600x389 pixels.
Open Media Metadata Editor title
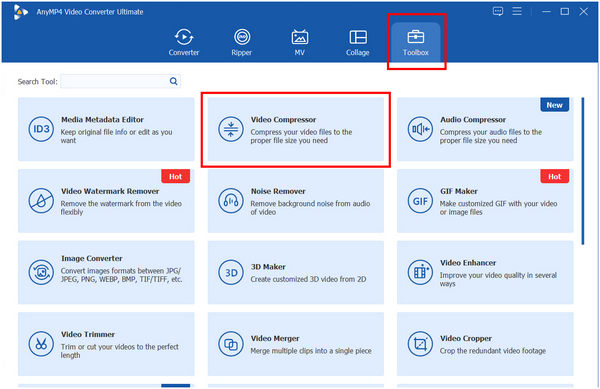click(x=102, y=120)
